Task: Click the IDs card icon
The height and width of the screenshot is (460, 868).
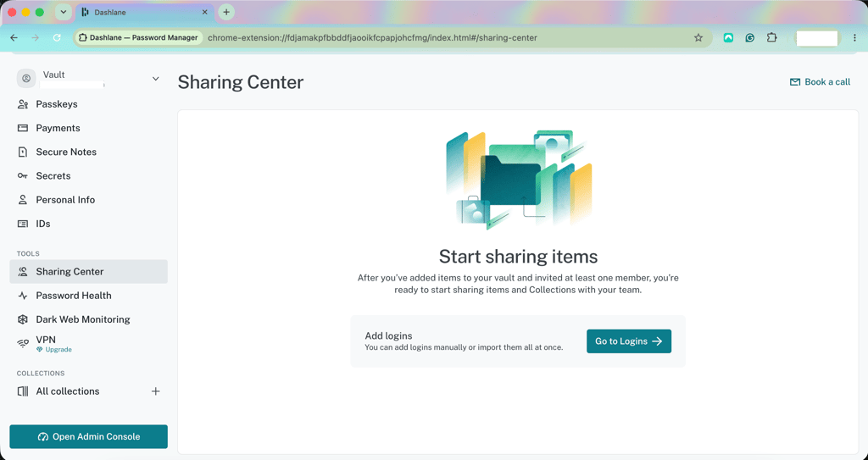Action: [x=23, y=224]
